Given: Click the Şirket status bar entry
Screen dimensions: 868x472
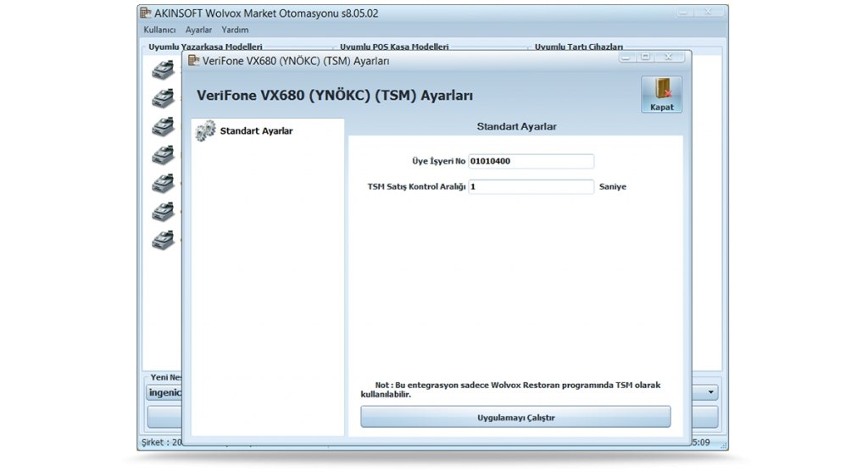Looking at the screenshot, I should point(162,442).
